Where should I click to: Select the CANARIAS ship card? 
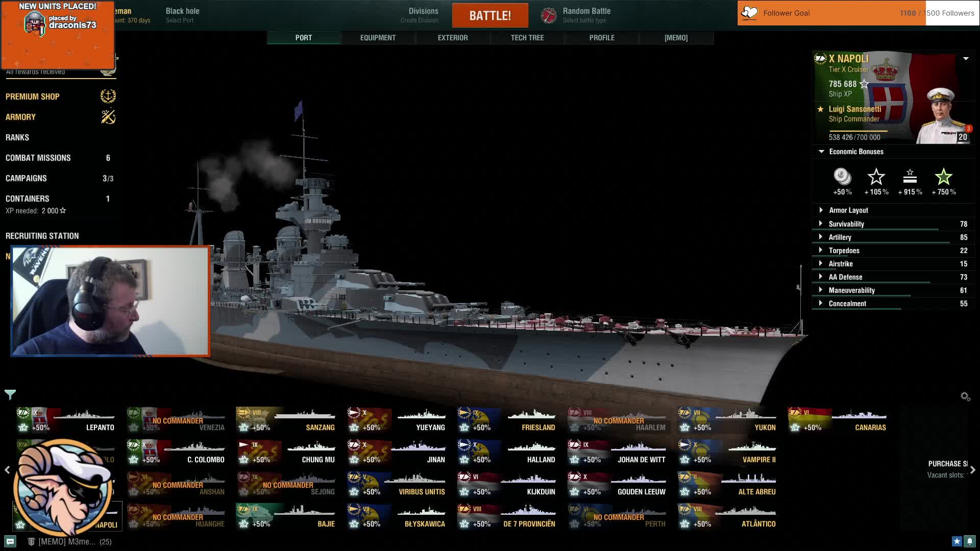(837, 420)
